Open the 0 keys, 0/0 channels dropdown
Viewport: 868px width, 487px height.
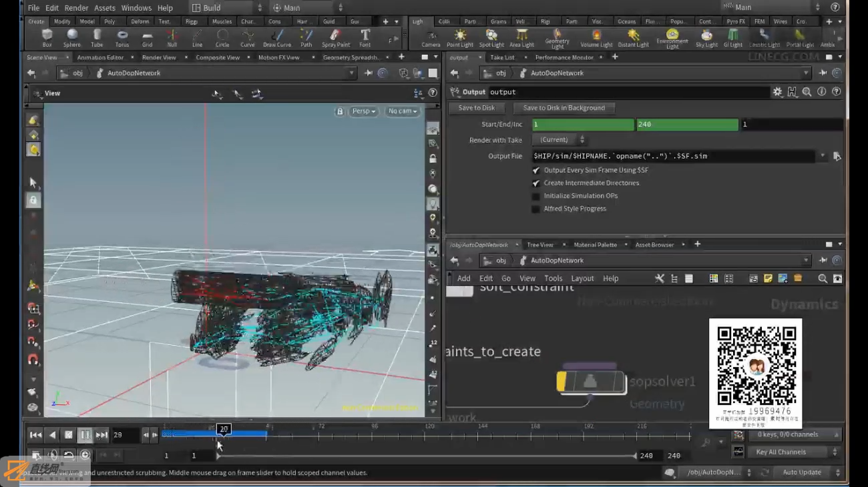coord(794,435)
